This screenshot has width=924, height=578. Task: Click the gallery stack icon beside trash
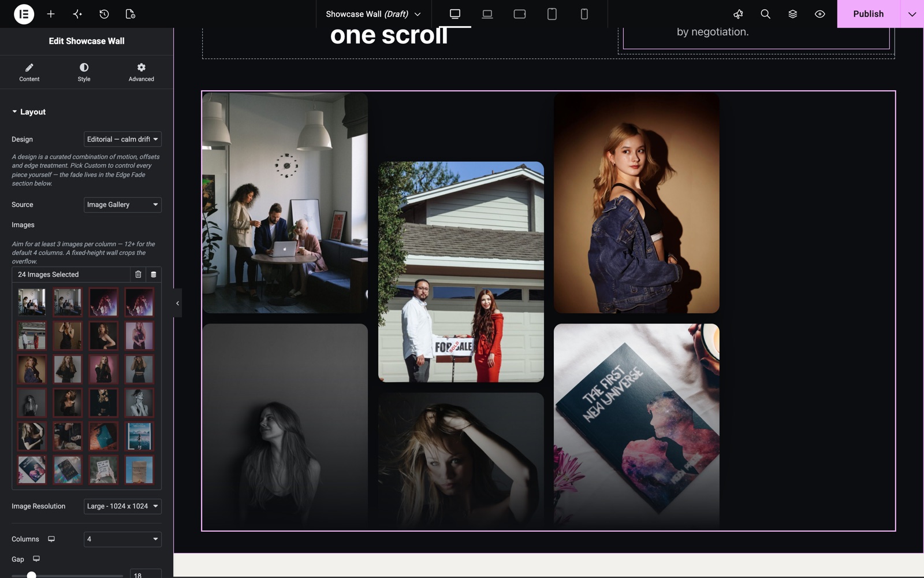[154, 275]
